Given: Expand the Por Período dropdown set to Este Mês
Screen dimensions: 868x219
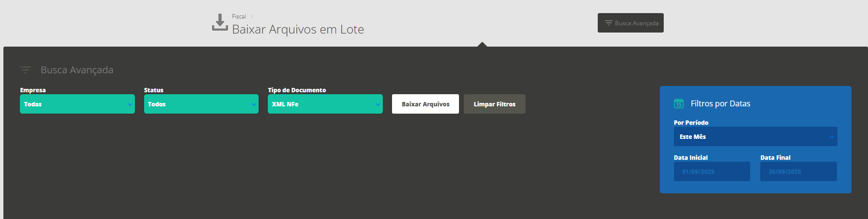Looking at the screenshot, I should (755, 136).
